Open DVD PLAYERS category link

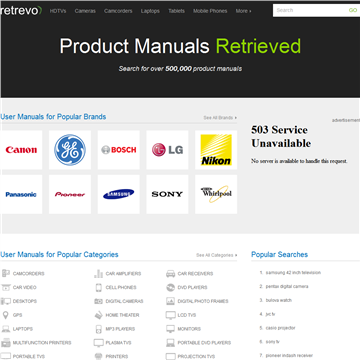click(192, 287)
